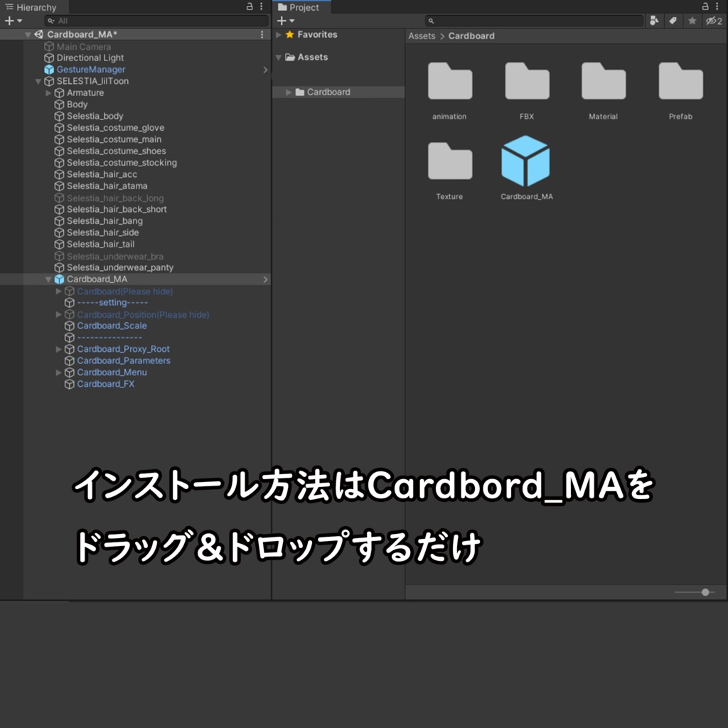Toggle scene visibility count icon showing 2 hidden
The height and width of the screenshot is (728, 728).
tap(713, 21)
